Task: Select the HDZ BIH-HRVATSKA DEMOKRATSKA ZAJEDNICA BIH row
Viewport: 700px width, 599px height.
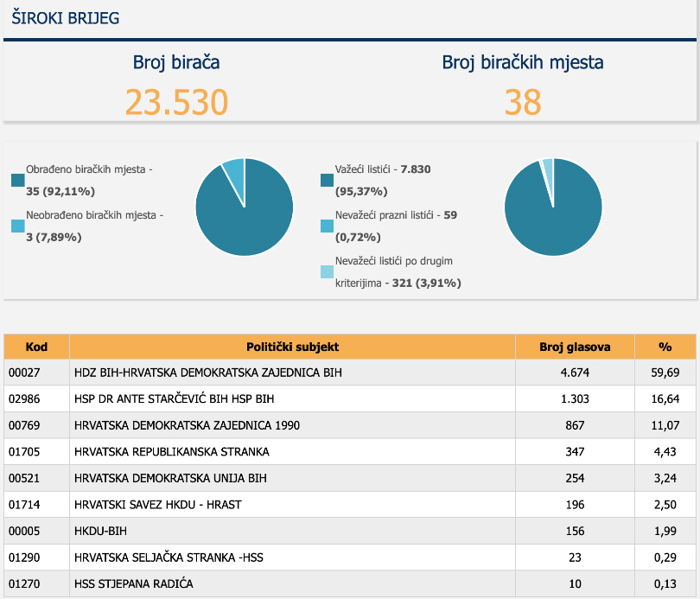Action: pyautogui.click(x=350, y=373)
